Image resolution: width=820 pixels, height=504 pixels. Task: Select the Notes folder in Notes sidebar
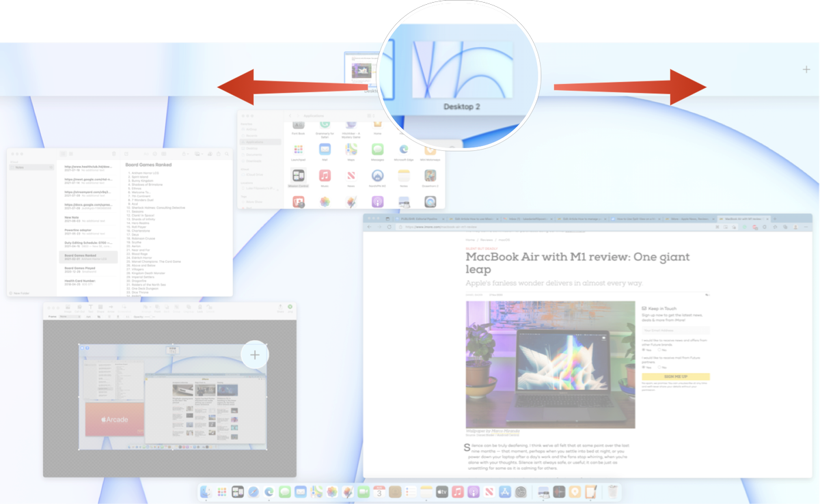(31, 167)
